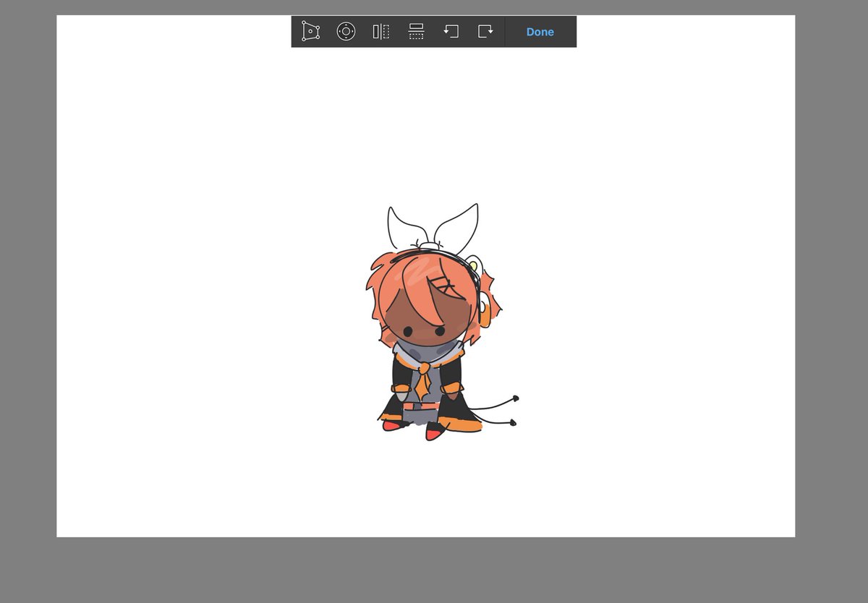Screen dimensions: 868x603
Task: Flip the selection horizontally
Action: [381, 32]
